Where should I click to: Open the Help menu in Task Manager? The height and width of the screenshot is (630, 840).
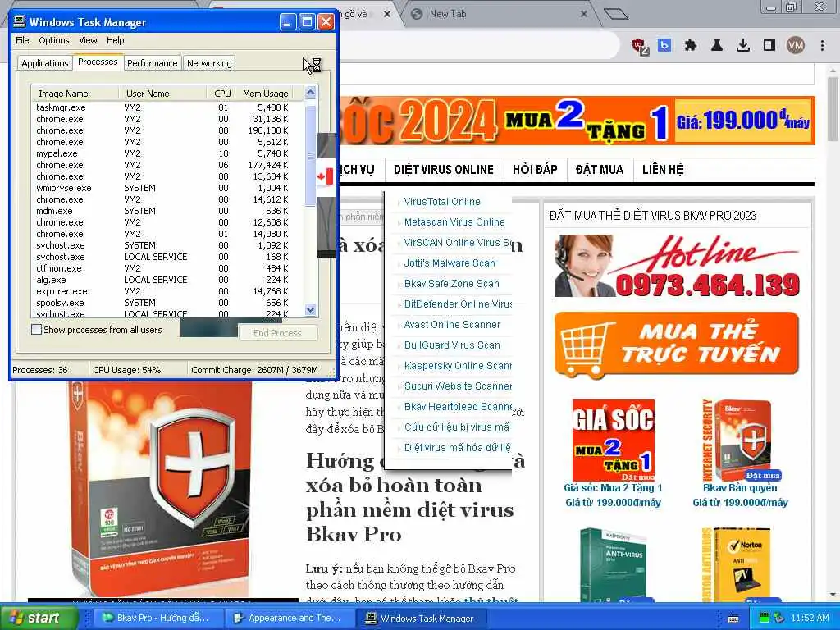point(115,40)
